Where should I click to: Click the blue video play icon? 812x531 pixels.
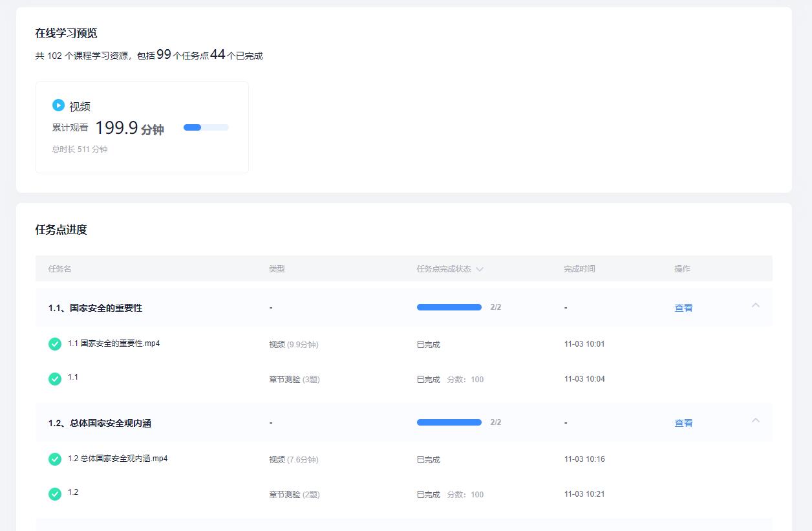coord(58,105)
